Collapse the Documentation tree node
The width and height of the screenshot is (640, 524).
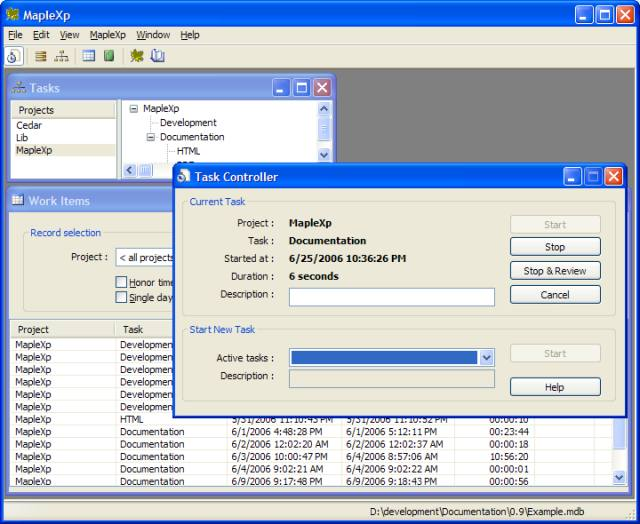(x=151, y=137)
